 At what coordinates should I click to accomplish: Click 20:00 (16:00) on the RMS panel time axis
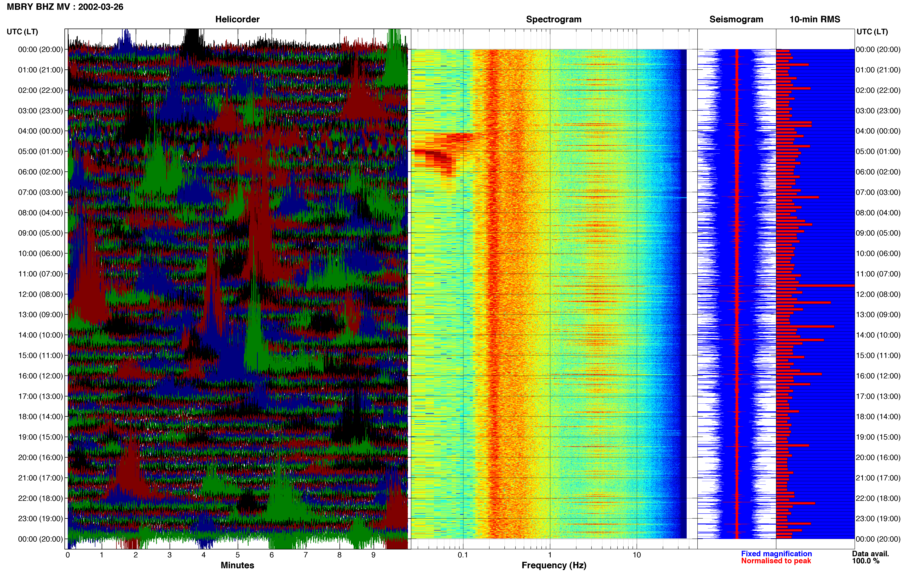878,458
